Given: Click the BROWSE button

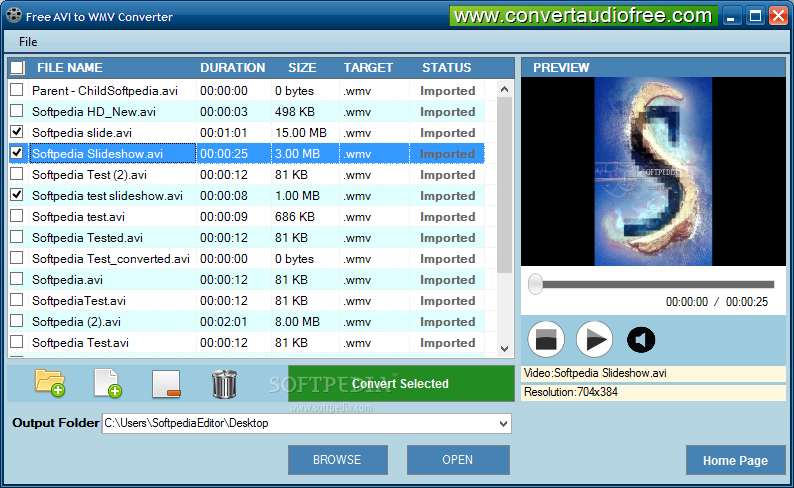Looking at the screenshot, I should click(338, 460).
